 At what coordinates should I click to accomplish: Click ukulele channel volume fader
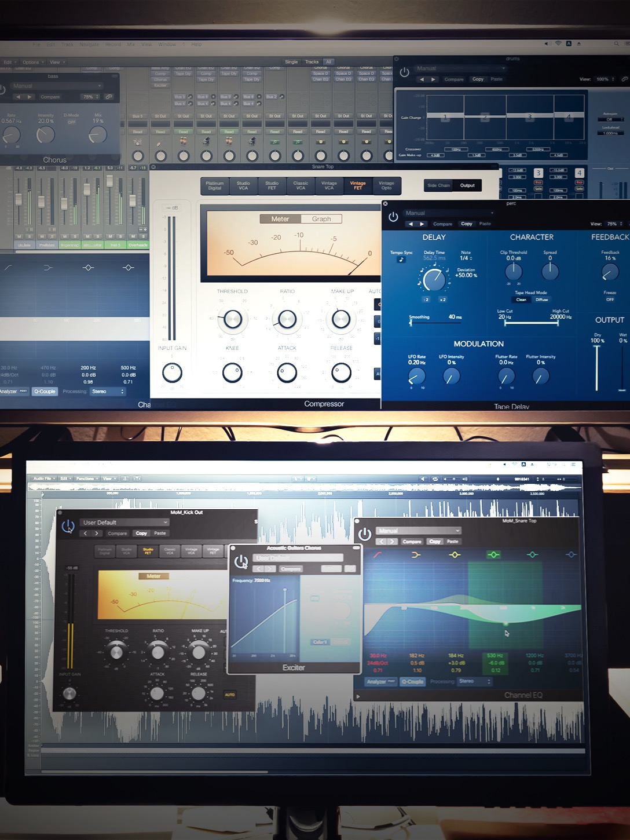pos(19,199)
